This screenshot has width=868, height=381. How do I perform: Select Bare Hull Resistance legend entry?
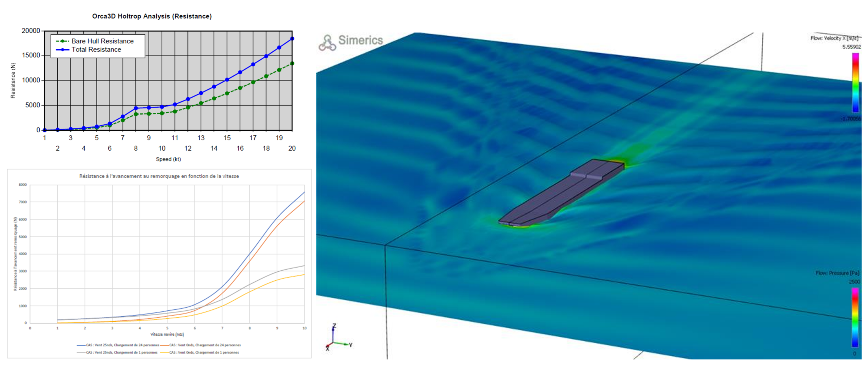pyautogui.click(x=102, y=41)
